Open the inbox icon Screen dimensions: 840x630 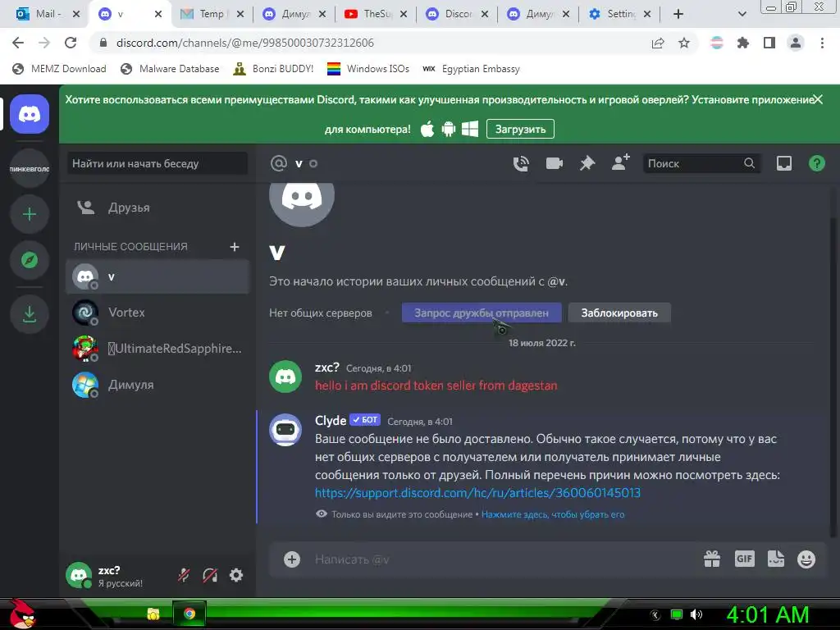[x=783, y=163]
